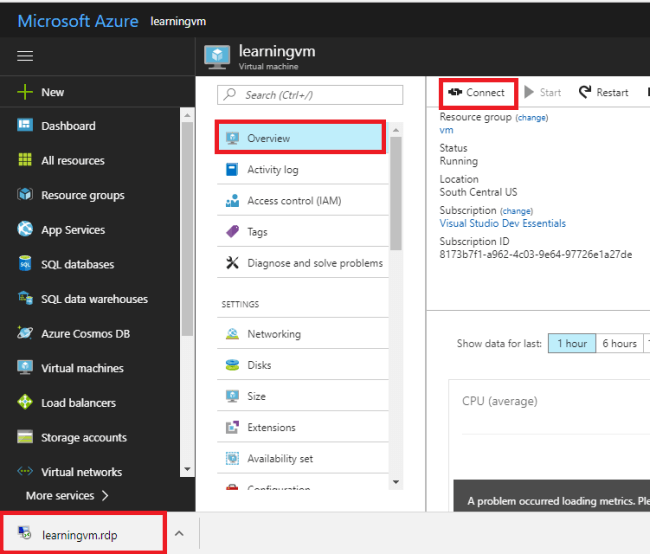
Task: Click the All resources grid icon
Action: tap(25, 159)
